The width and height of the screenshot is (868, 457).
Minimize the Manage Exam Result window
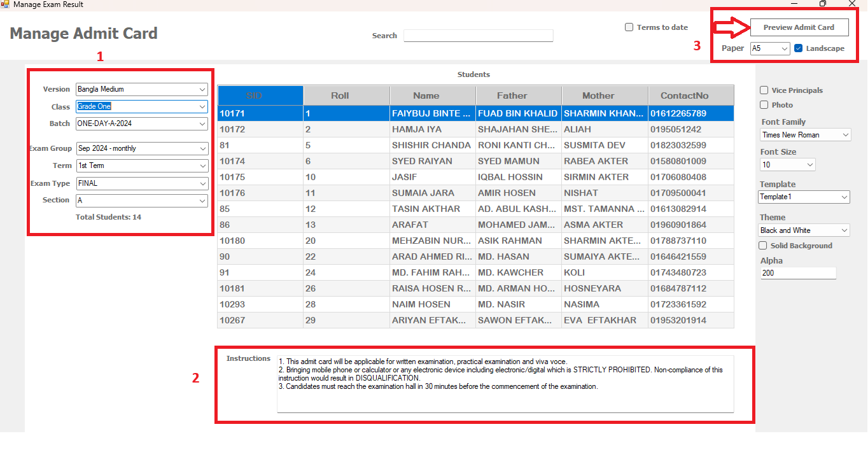pyautogui.click(x=794, y=4)
